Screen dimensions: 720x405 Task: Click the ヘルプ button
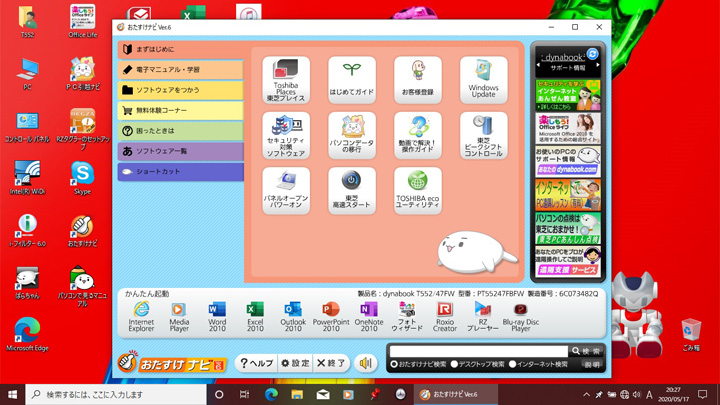(x=255, y=363)
